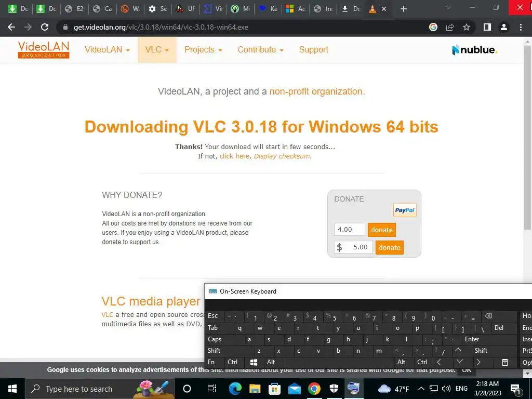The width and height of the screenshot is (532, 399).
Task: Tap up arrow on On-Screen Keyboard
Action: pos(458,350)
